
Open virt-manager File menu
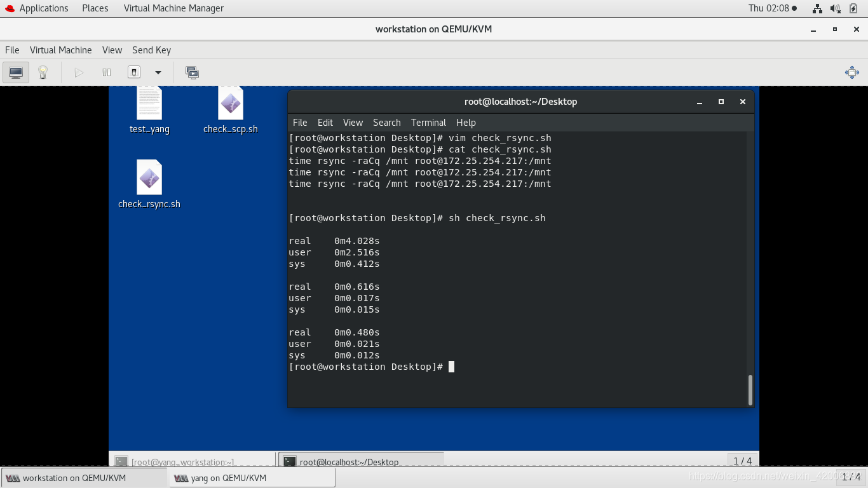click(12, 50)
